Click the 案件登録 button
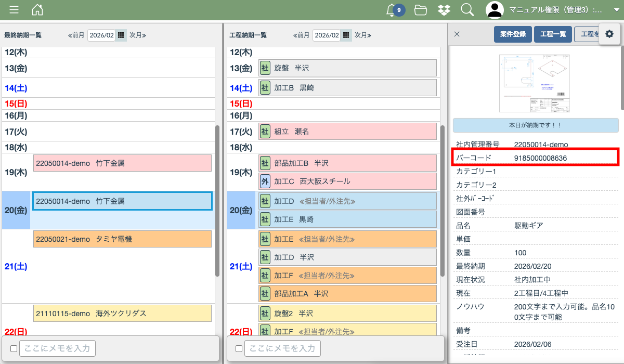624x364 pixels. (513, 34)
